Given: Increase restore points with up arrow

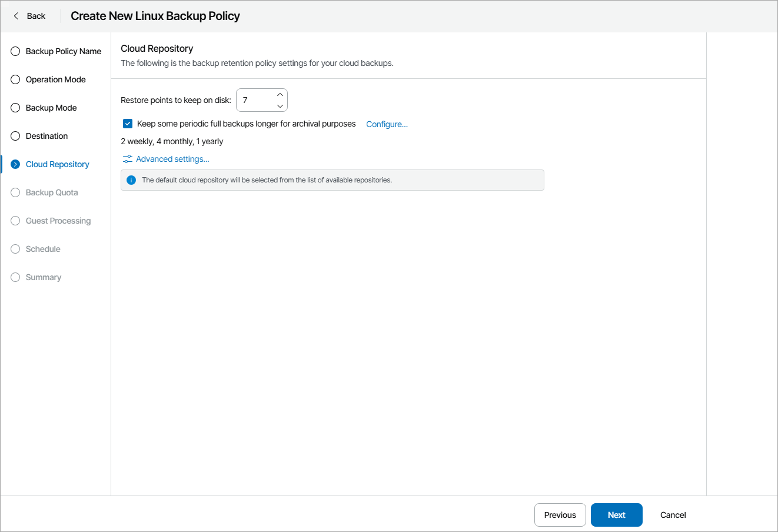Looking at the screenshot, I should pos(280,95).
